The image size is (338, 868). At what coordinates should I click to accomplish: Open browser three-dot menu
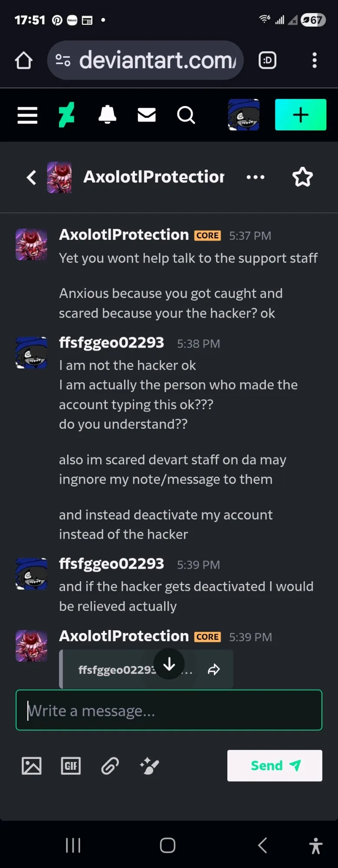click(x=315, y=60)
